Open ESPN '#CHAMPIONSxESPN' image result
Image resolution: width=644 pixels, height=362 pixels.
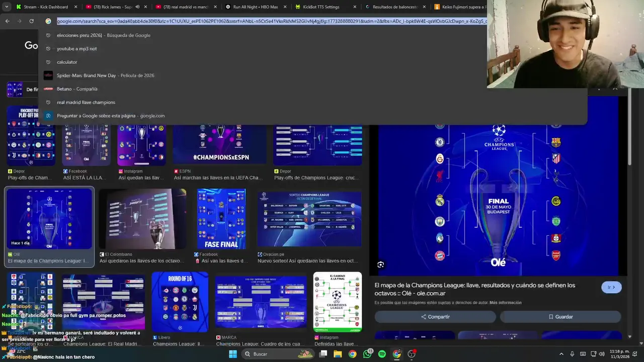(x=220, y=145)
